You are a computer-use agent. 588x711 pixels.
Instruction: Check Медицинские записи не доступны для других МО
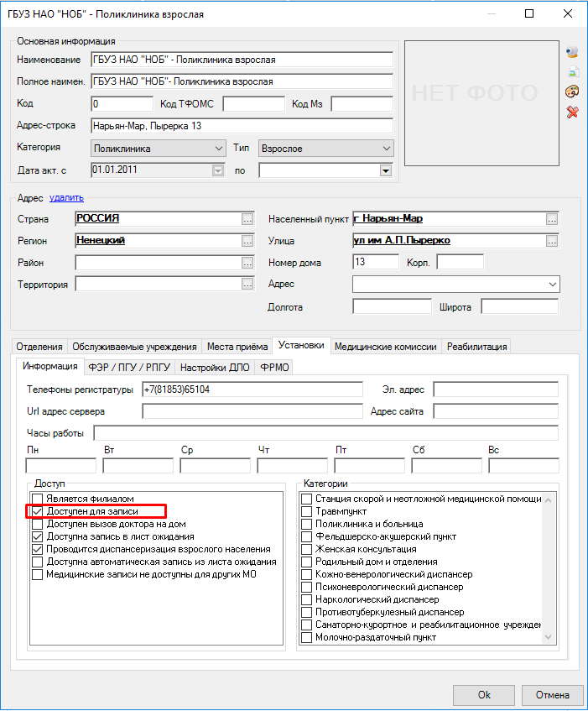pos(38,574)
